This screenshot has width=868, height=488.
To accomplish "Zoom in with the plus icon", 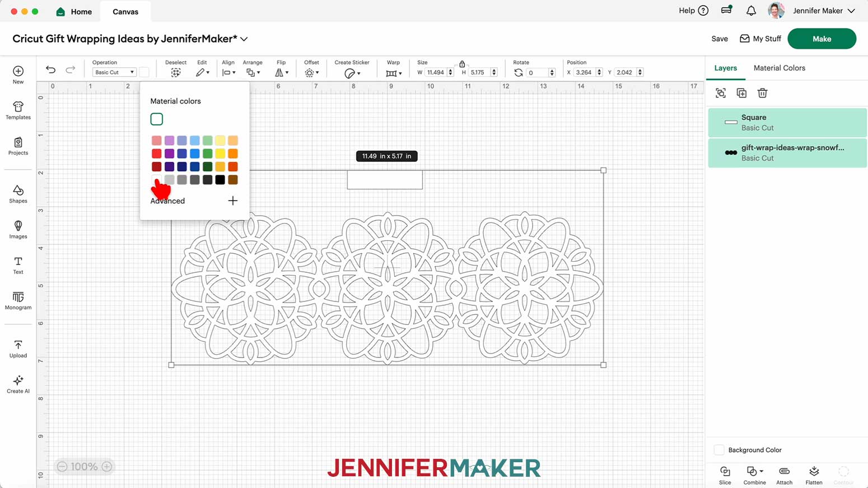I will [107, 466].
